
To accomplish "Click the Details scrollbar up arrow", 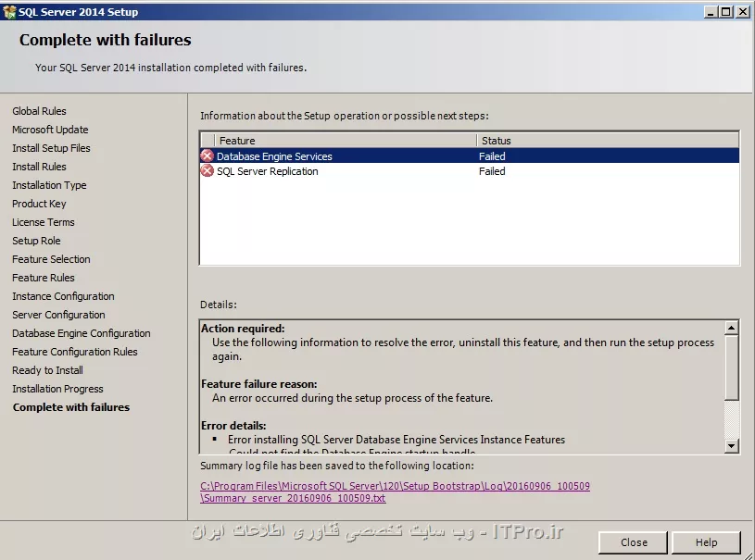I will (731, 328).
